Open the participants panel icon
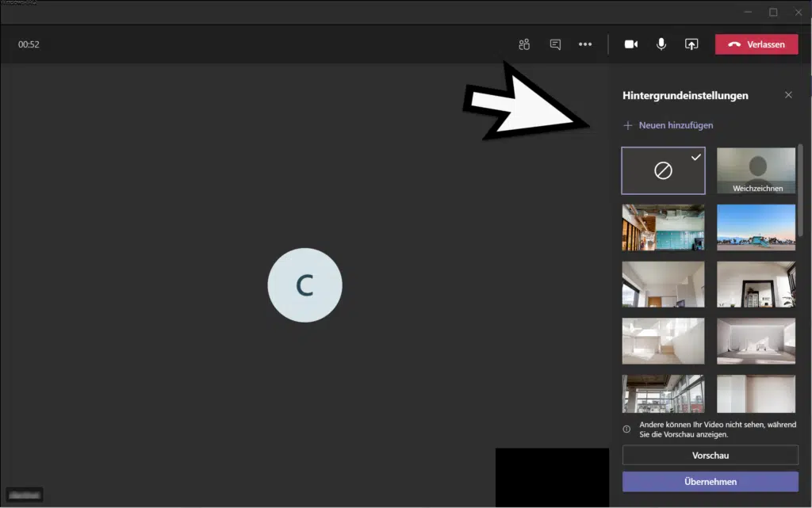812x508 pixels. [523, 44]
